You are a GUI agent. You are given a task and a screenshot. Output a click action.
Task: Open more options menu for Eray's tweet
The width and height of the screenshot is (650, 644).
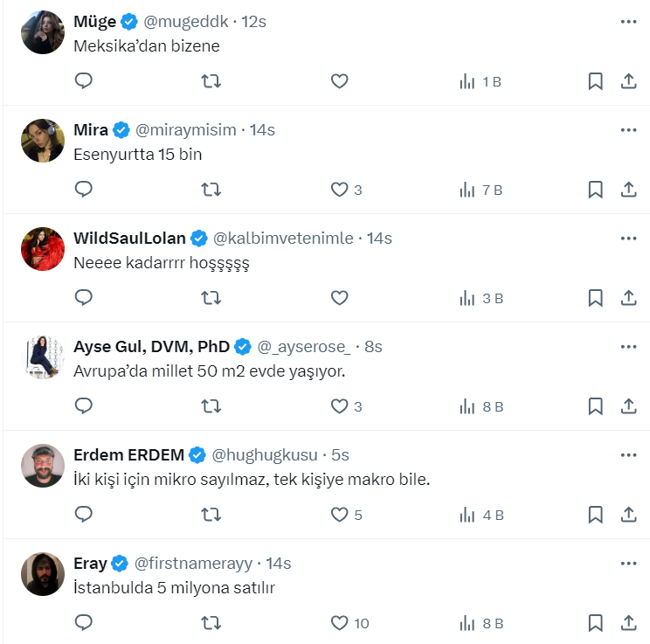coord(628,564)
